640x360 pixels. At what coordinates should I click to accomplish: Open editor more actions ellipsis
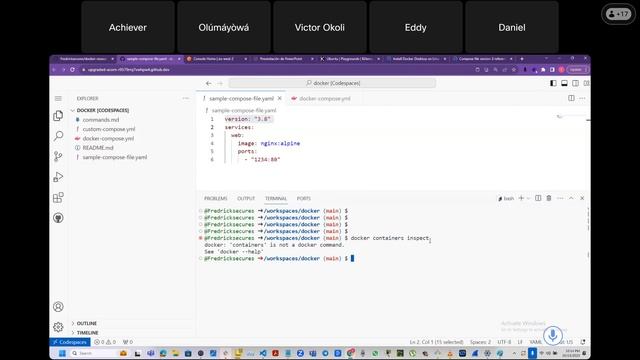[x=582, y=98]
